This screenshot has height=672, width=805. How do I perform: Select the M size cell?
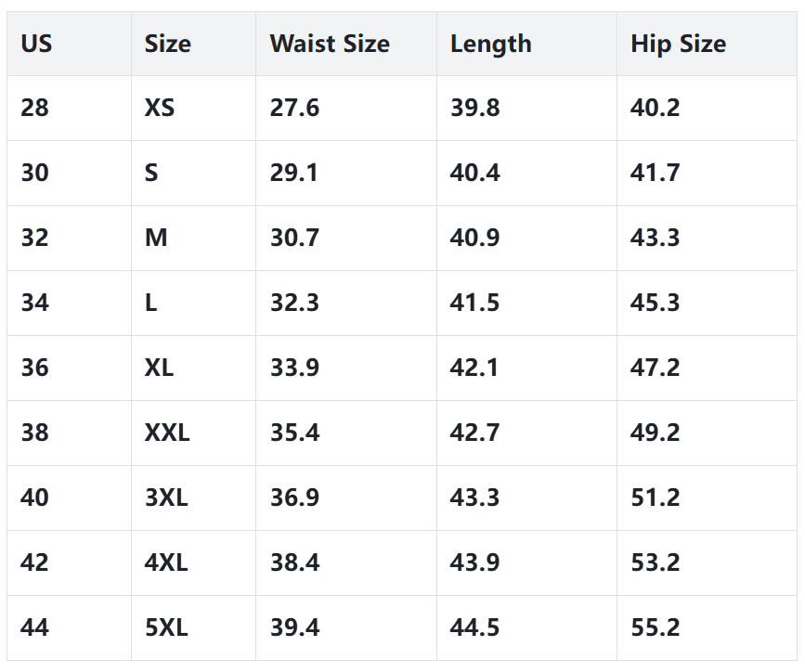tap(156, 239)
